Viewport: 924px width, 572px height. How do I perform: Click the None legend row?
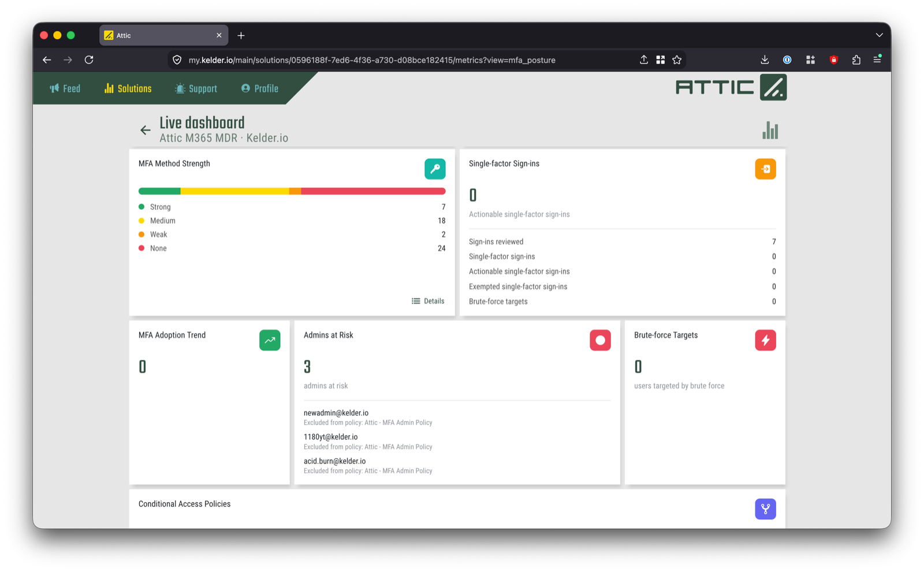tap(292, 248)
